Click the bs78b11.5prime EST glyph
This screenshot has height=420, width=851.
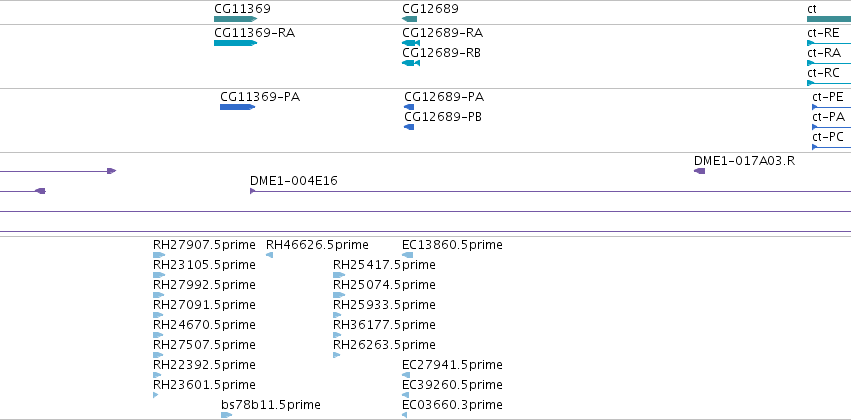point(226,415)
